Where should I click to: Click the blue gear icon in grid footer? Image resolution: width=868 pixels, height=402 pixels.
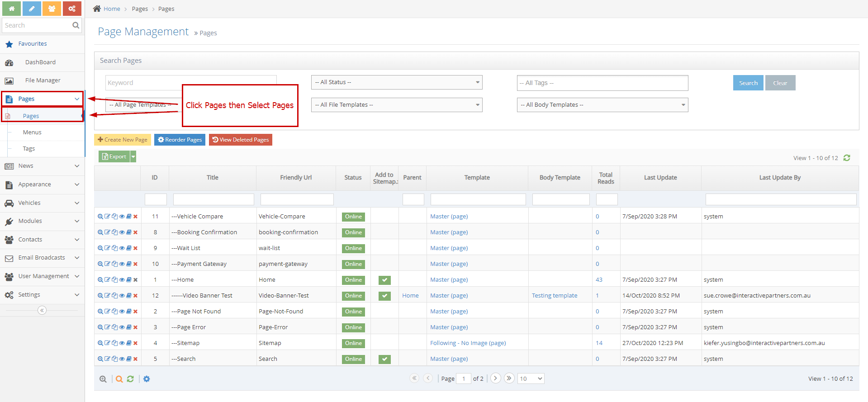(147, 379)
